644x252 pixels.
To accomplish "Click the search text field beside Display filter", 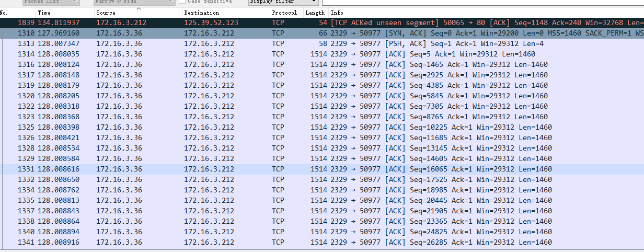I will tap(482, 2).
